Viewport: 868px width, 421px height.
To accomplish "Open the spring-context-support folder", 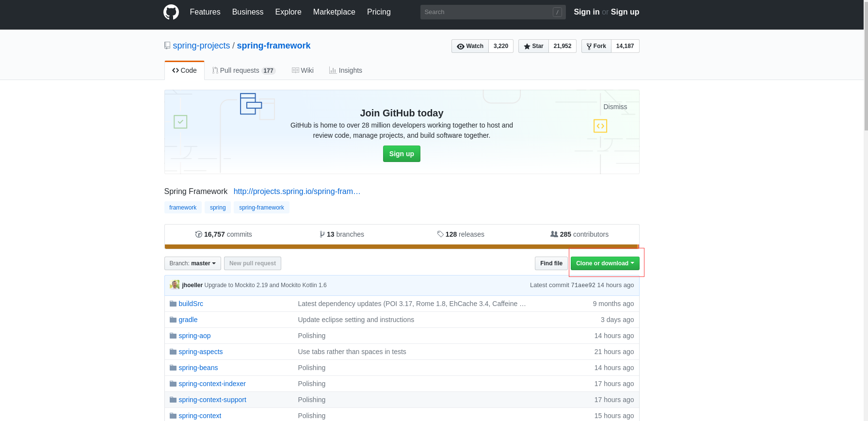I will pos(212,400).
